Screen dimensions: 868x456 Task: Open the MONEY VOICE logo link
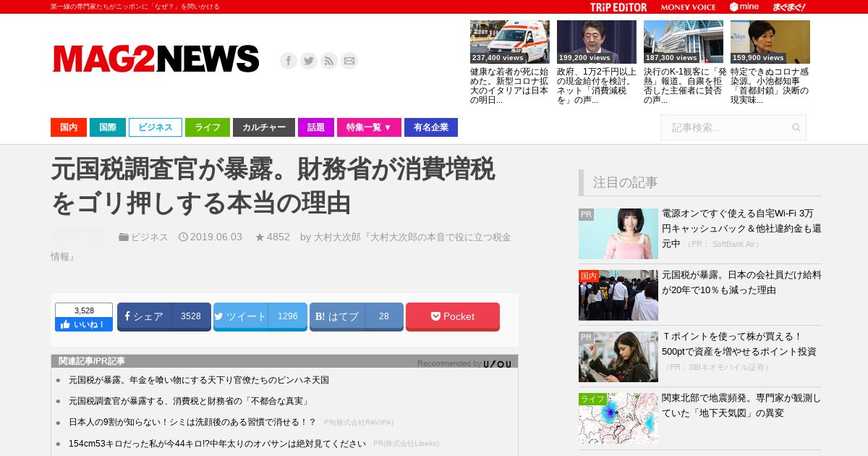tap(688, 7)
